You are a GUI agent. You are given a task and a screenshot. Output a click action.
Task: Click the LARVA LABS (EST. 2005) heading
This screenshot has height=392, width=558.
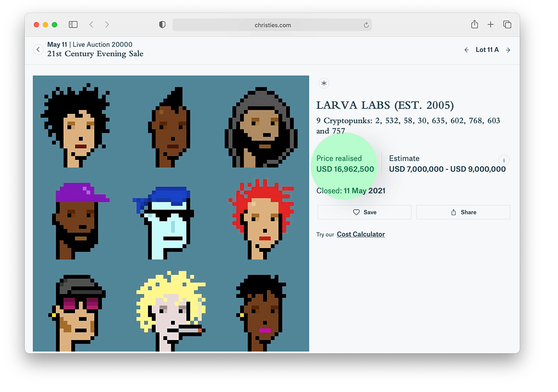[x=385, y=105]
